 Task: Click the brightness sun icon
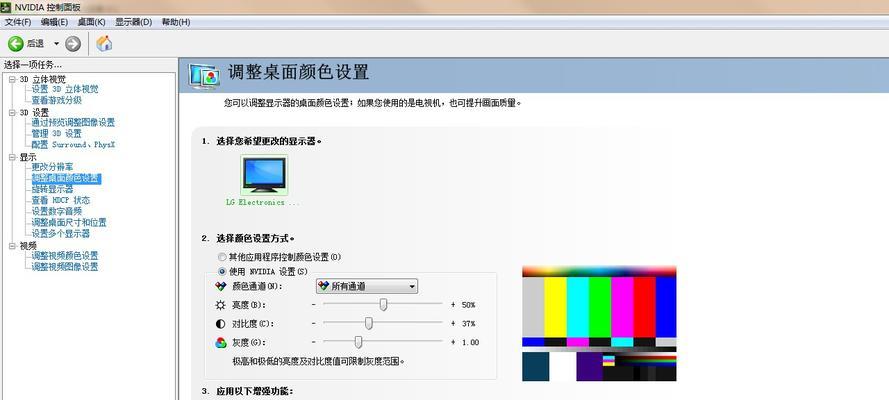click(x=221, y=305)
